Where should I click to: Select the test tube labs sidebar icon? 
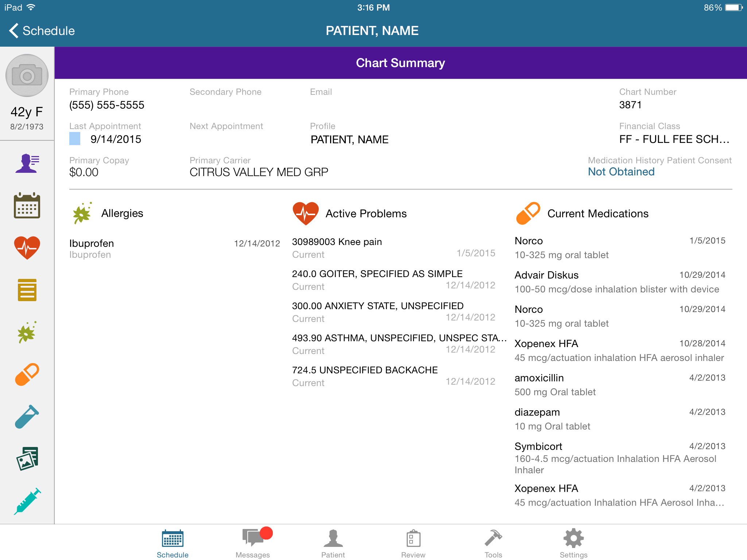click(27, 417)
